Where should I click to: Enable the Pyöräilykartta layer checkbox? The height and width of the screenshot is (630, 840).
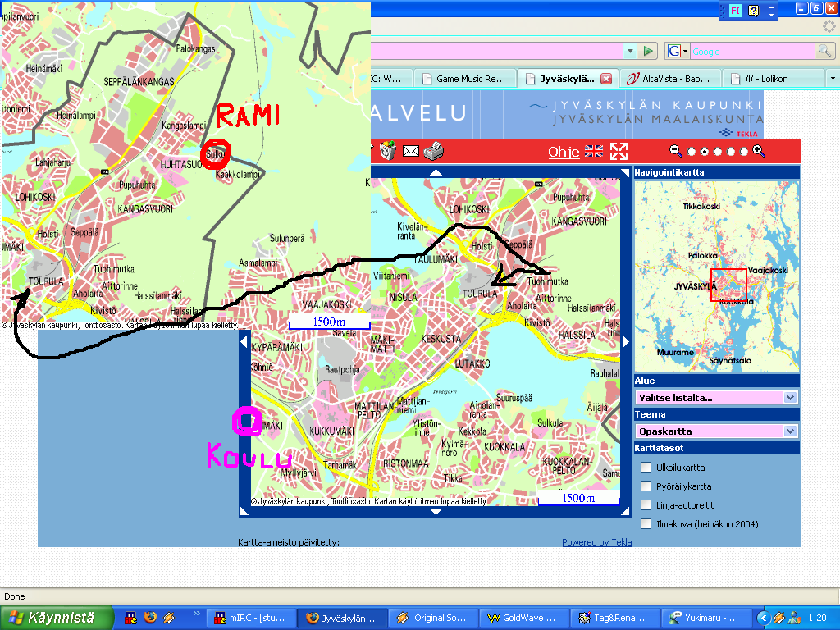coord(646,486)
